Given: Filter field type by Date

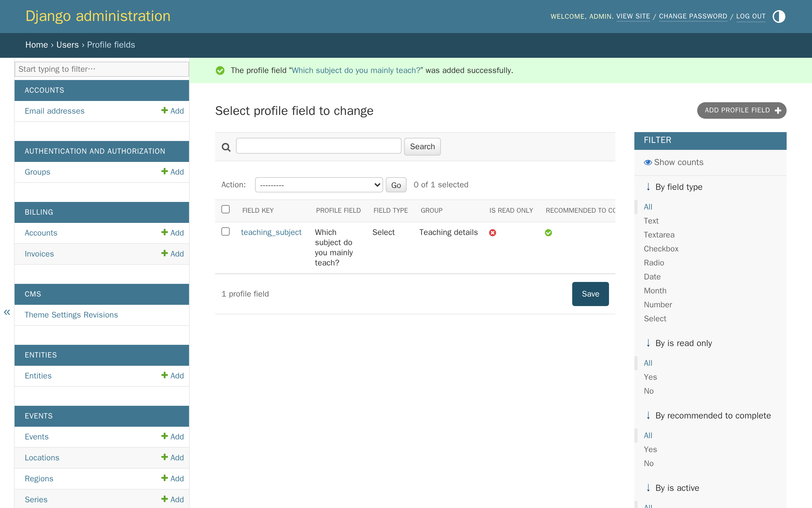Looking at the screenshot, I should point(652,277).
